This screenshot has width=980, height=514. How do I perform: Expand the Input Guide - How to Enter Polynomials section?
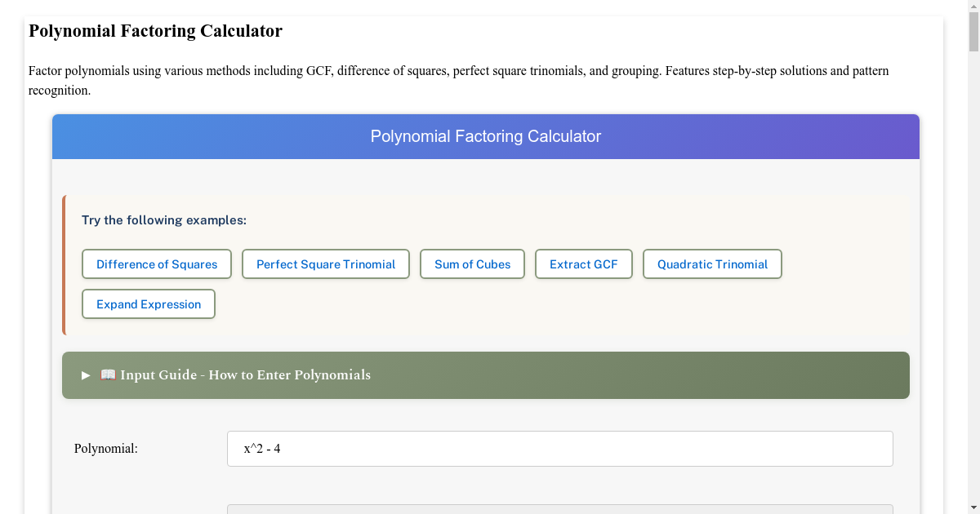[245, 374]
